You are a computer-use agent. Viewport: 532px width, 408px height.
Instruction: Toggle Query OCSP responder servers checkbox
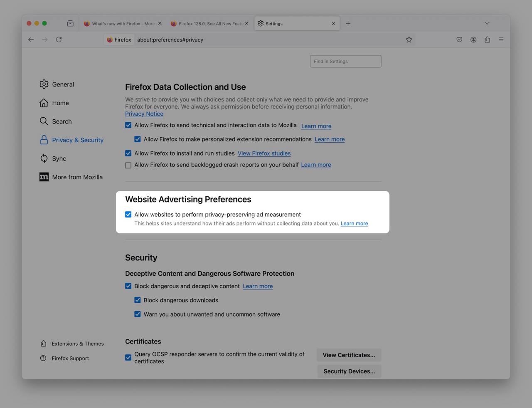pyautogui.click(x=128, y=357)
